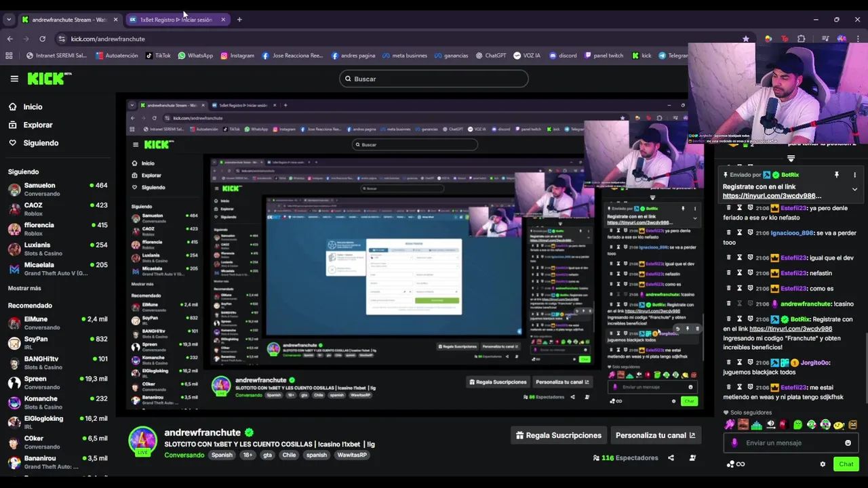Screen dimensions: 868x488
Task: Open ElMune recommended channel
Action: [58, 323]
